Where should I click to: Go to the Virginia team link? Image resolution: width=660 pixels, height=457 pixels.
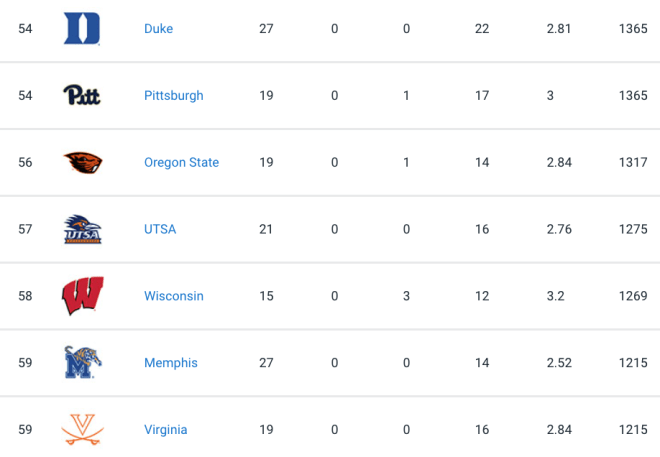165,430
